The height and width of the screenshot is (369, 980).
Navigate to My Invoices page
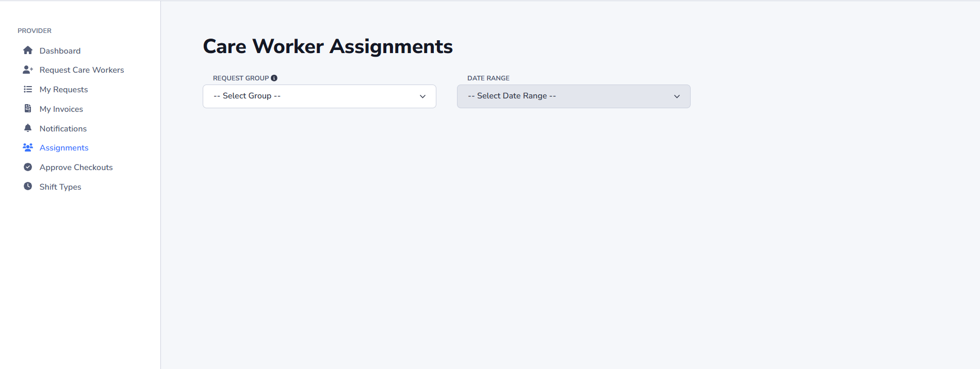pos(61,109)
